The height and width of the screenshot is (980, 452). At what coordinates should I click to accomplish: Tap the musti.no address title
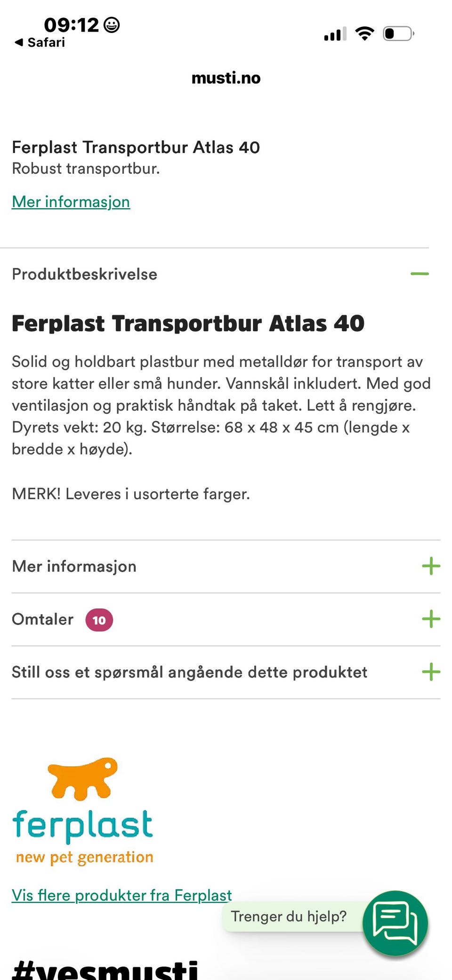[226, 78]
